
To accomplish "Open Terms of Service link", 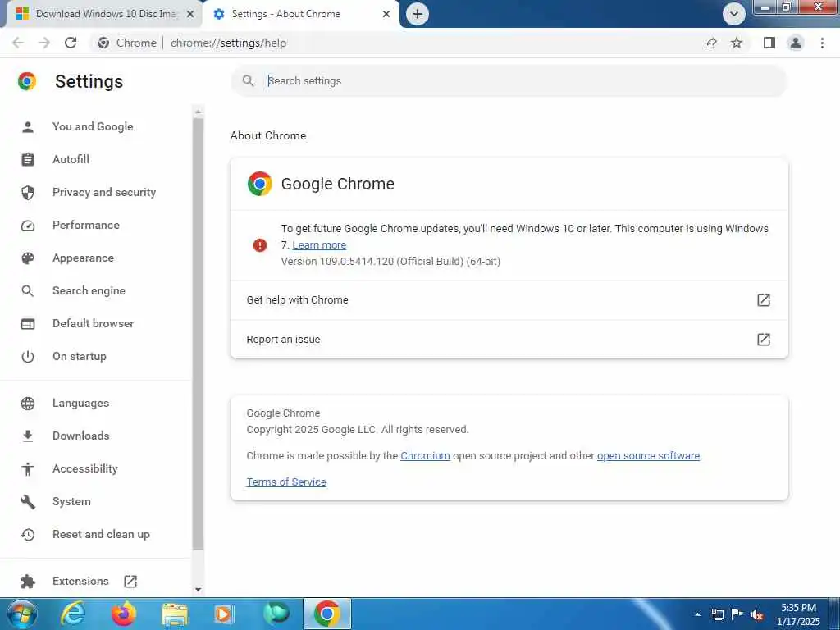I will (286, 482).
